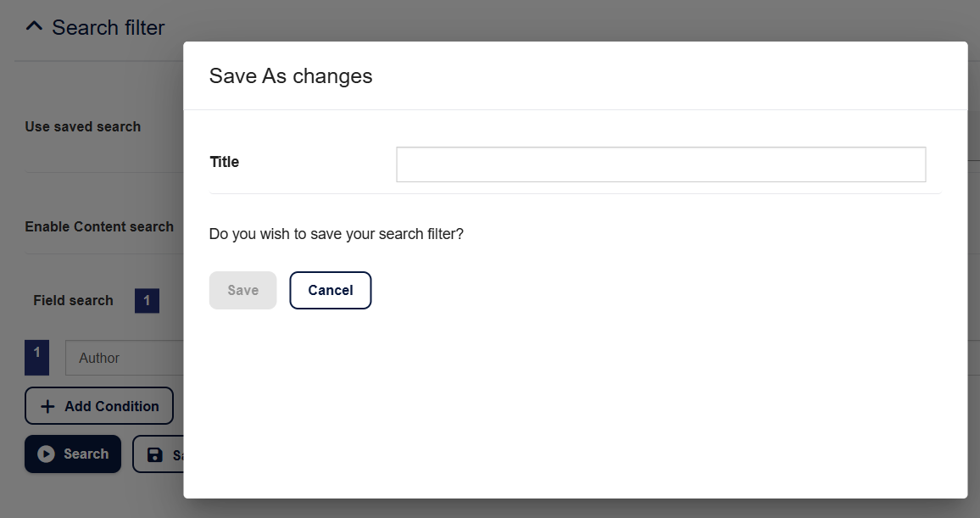Image resolution: width=980 pixels, height=518 pixels.
Task: Click the condition number 1 marker
Action: [x=36, y=358]
